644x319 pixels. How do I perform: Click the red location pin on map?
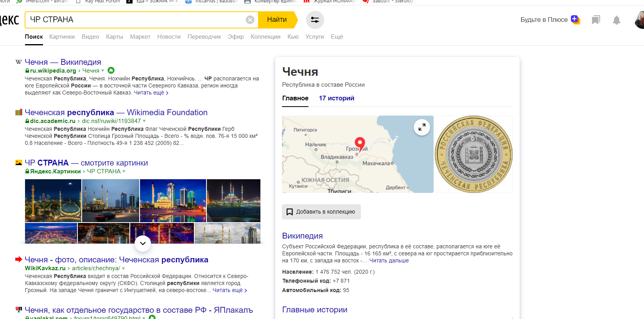click(x=360, y=144)
